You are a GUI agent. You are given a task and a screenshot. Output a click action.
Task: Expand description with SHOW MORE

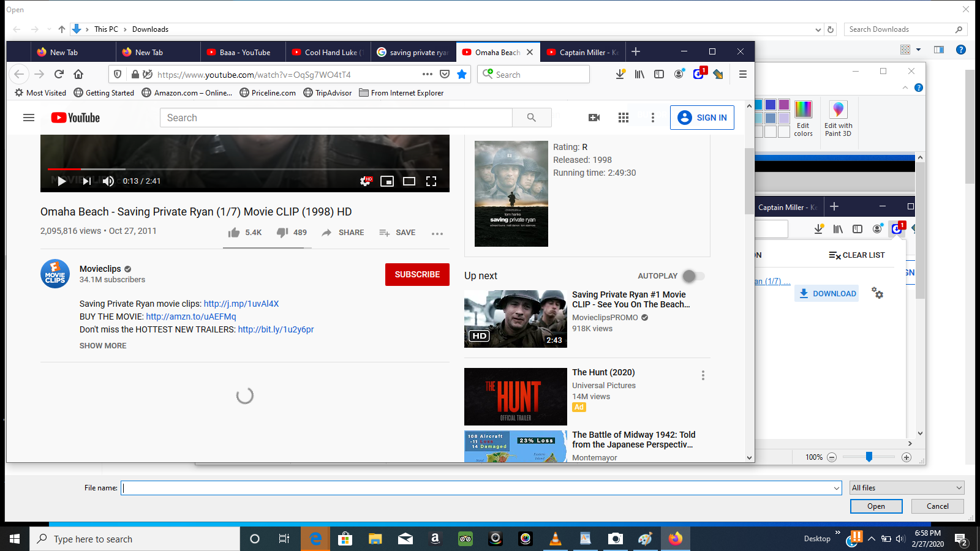tap(103, 346)
